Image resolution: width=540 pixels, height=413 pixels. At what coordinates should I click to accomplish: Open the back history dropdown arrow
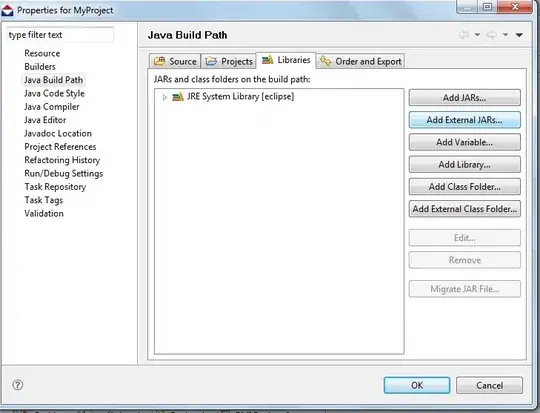(477, 35)
